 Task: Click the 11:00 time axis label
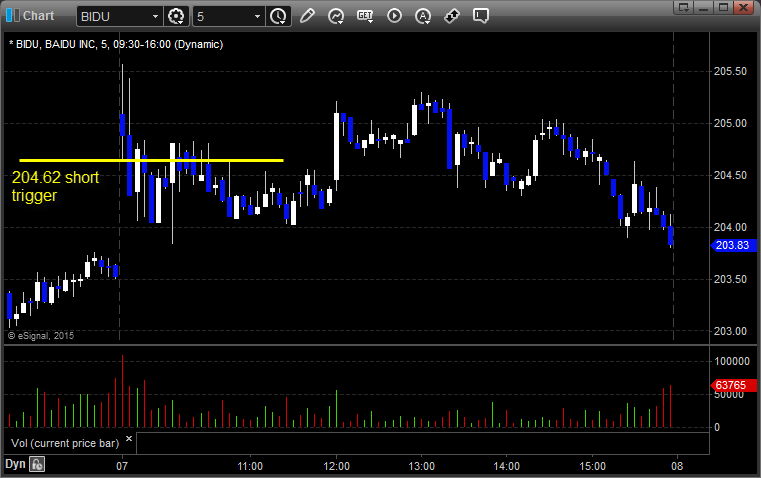pos(250,466)
